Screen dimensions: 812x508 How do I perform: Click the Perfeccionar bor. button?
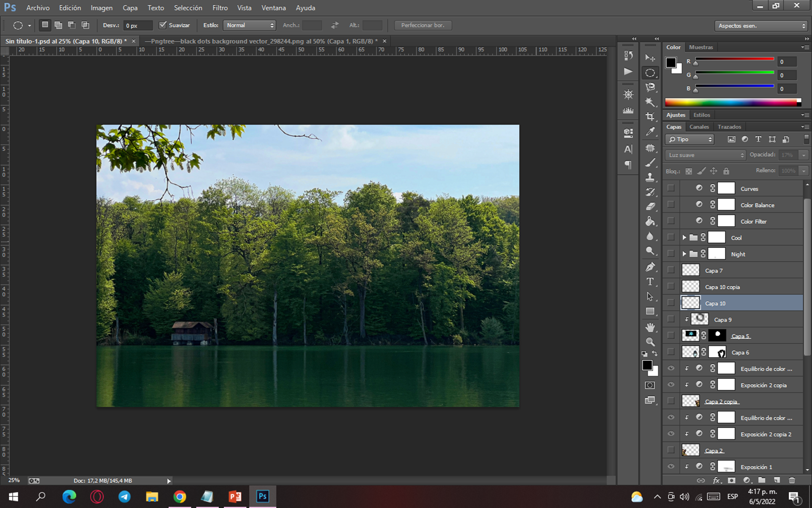pos(423,25)
